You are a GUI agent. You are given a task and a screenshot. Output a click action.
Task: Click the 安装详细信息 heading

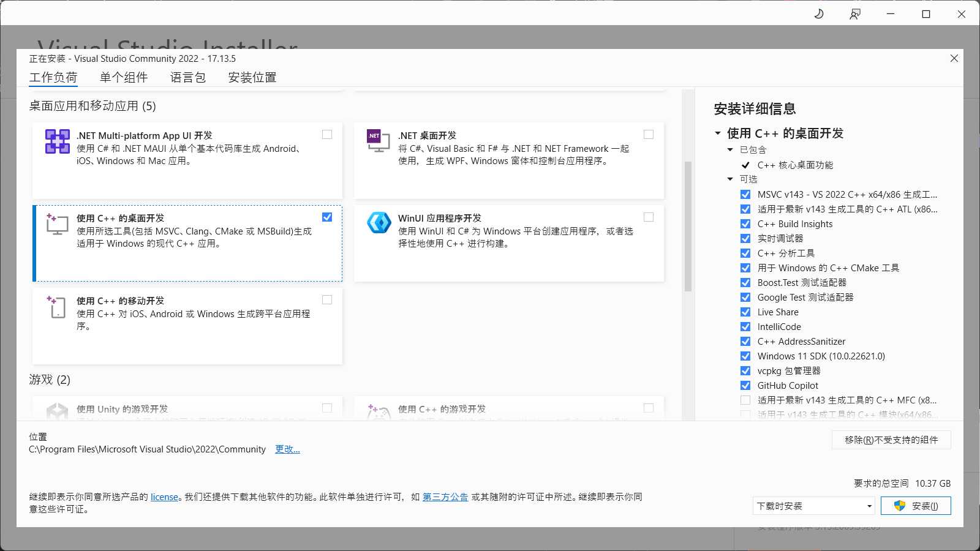(x=755, y=109)
